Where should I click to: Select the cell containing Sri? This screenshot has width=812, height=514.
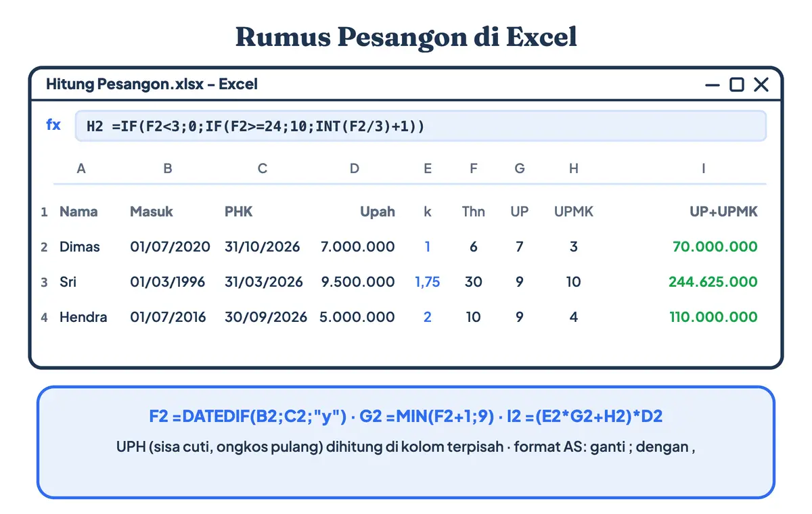pyautogui.click(x=68, y=282)
